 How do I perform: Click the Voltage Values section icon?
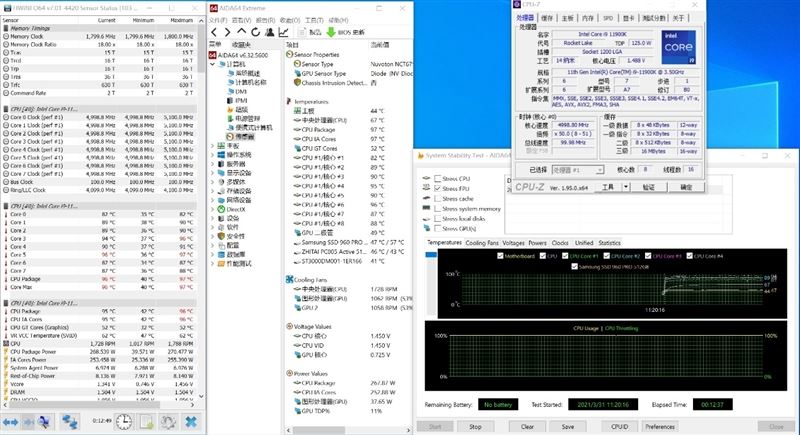point(289,326)
